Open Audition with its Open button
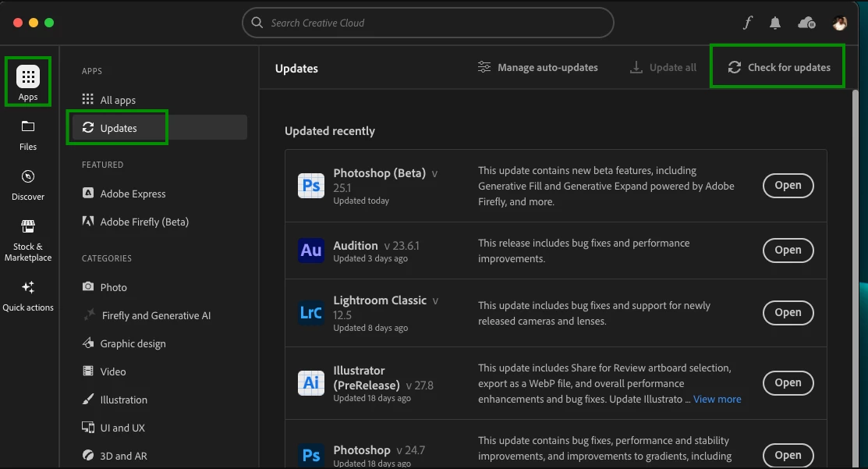Image resolution: width=868 pixels, height=469 pixels. pos(788,250)
